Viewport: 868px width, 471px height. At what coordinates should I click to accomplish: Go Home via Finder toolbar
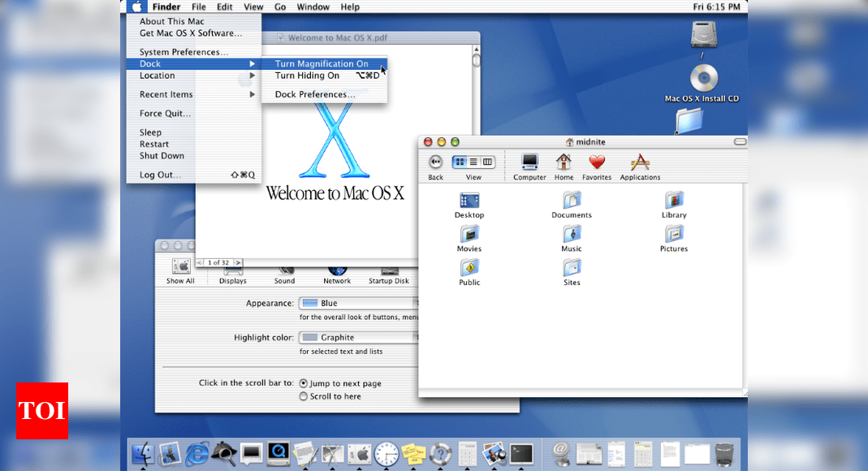coord(564,167)
